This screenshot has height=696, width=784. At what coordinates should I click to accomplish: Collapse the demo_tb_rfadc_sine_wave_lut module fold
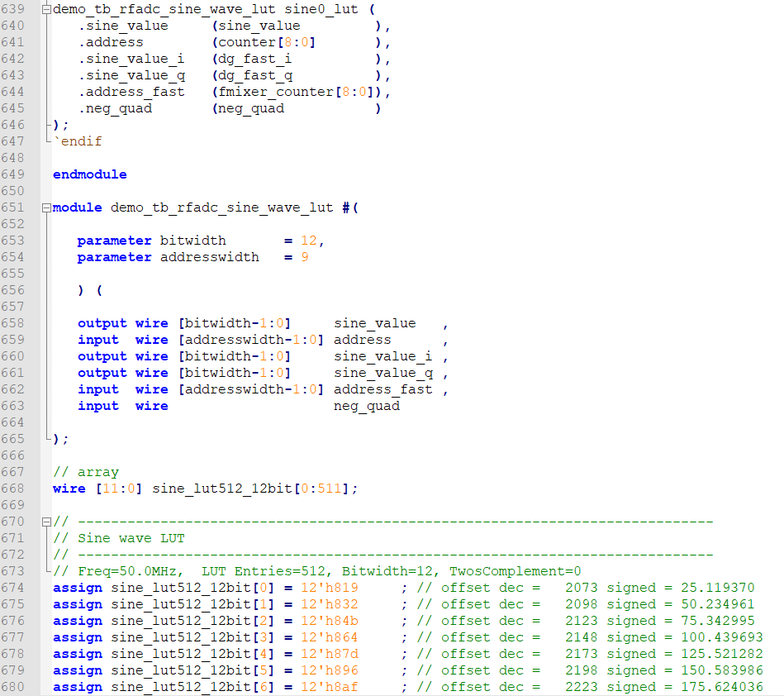point(48,207)
